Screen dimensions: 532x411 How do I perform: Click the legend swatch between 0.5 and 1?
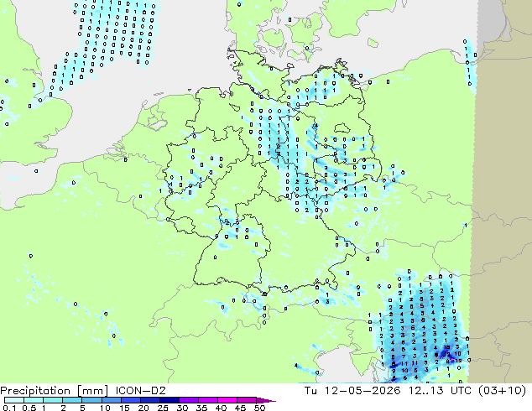pyautogui.click(x=34, y=400)
